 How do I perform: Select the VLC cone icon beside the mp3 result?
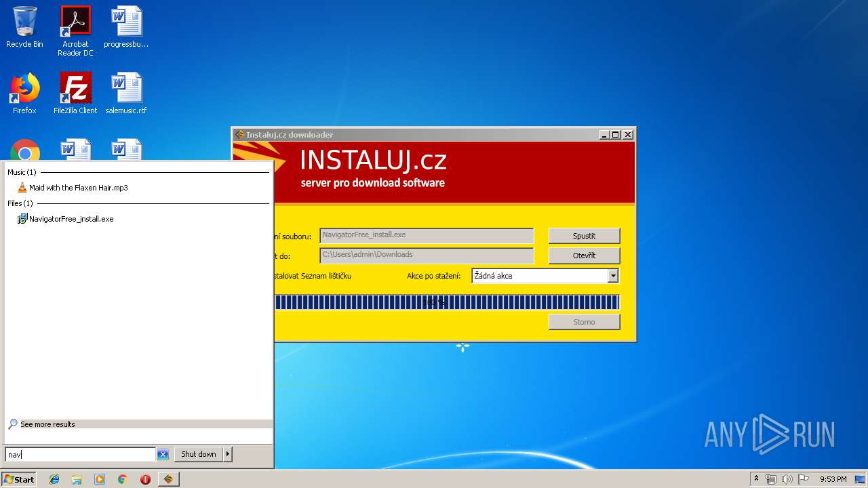(x=22, y=188)
